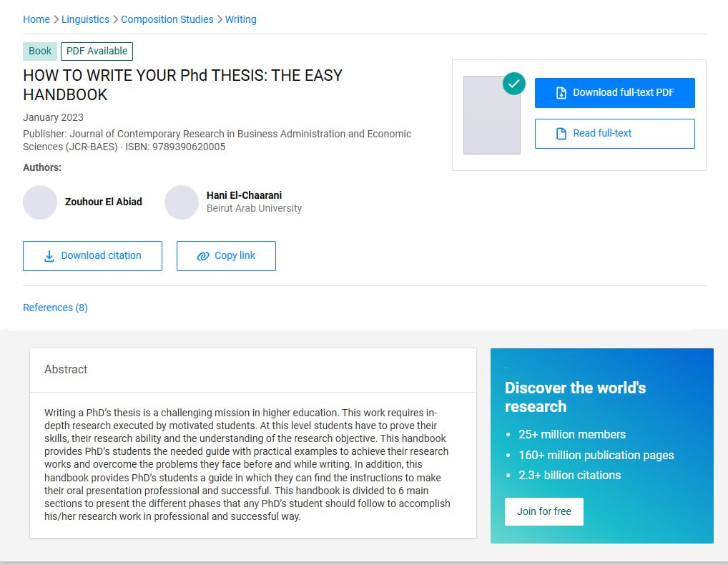Navigate to Composition Studies breadcrumb

(167, 19)
